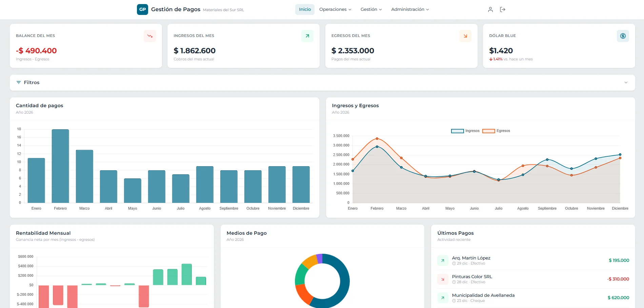This screenshot has height=308, width=644.
Task: Click the Balance del Mes trend-down icon
Action: 150,36
